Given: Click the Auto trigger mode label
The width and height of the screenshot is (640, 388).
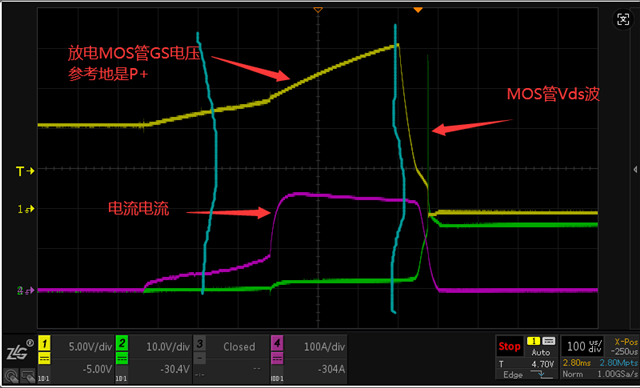Looking at the screenshot, I should 541,352.
